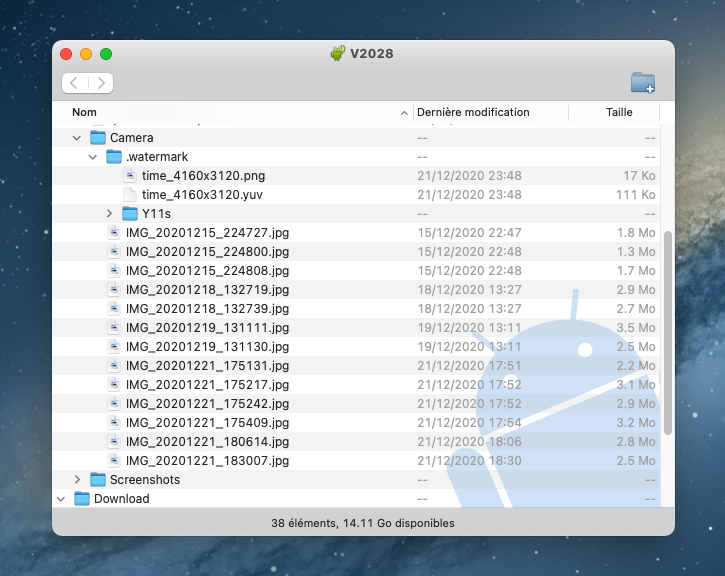Expand the Y11s folder
Screen dimensions: 725x576
(x=109, y=214)
